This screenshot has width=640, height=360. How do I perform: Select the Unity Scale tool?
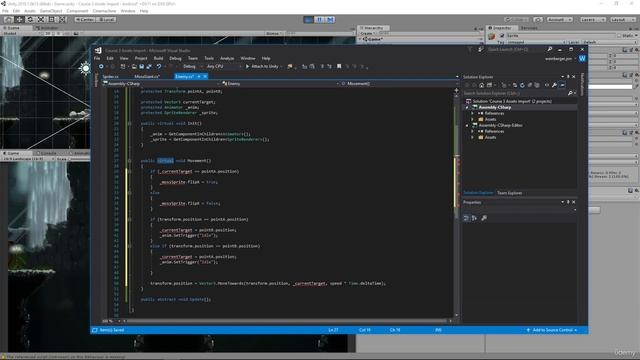tap(41, 19)
